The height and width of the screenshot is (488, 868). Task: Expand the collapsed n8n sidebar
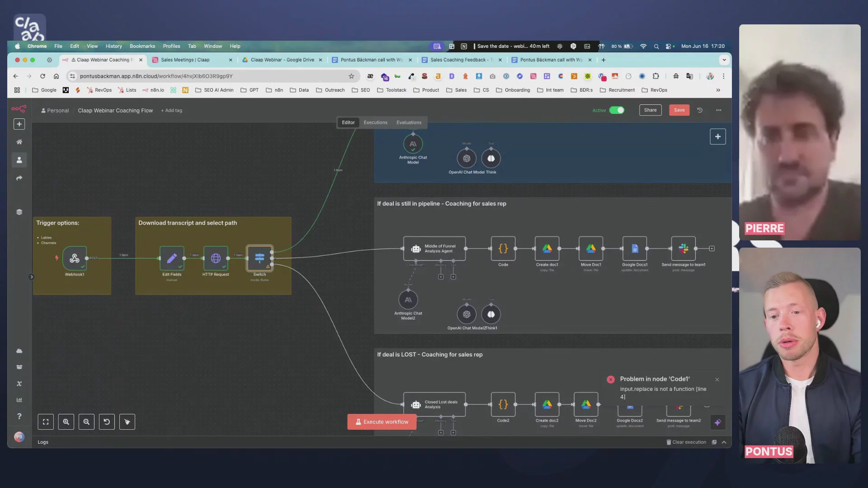[31, 277]
